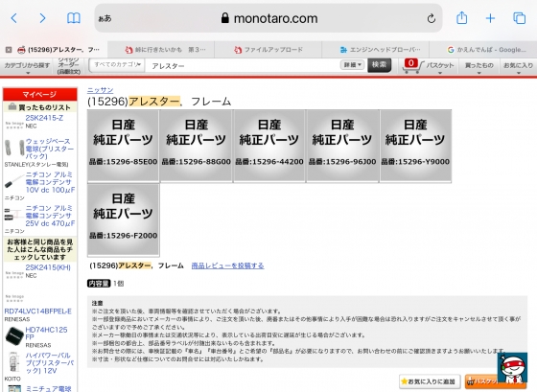Go back with Safari back arrow
The image size is (537, 392).
[x=14, y=18]
